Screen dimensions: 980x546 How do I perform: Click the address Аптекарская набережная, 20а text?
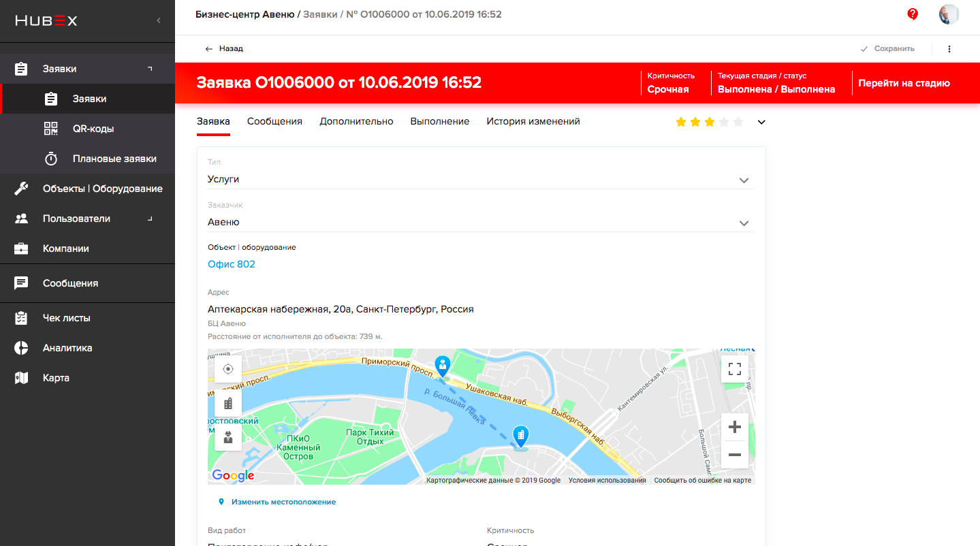341,309
